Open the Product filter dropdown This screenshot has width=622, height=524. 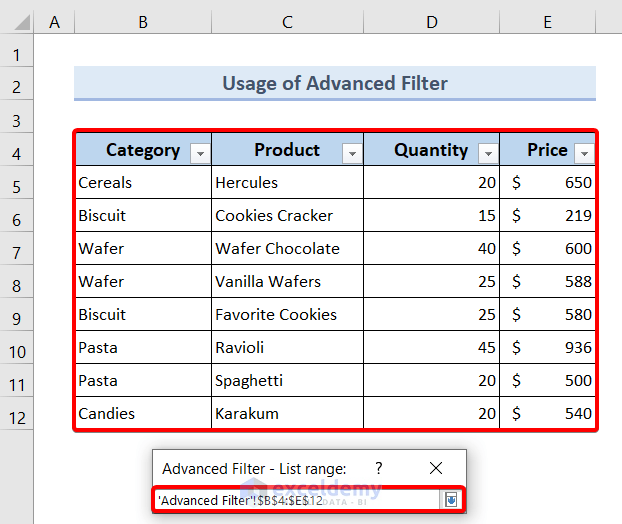pos(351,153)
